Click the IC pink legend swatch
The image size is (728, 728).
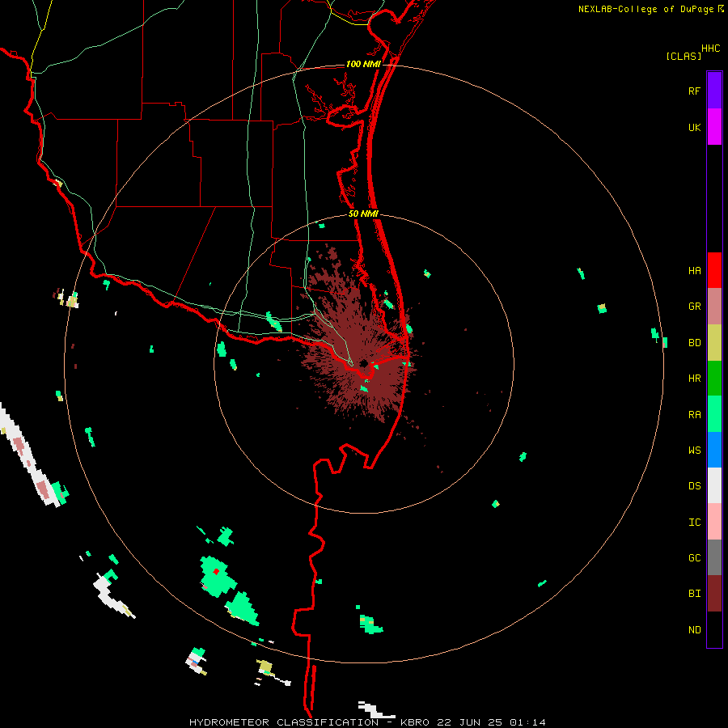714,522
